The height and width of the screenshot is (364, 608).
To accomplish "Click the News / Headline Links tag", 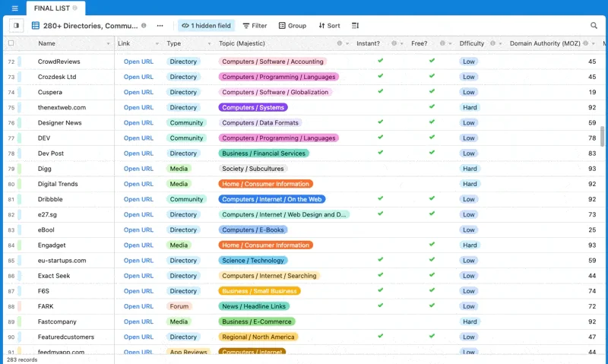I will [x=254, y=306].
